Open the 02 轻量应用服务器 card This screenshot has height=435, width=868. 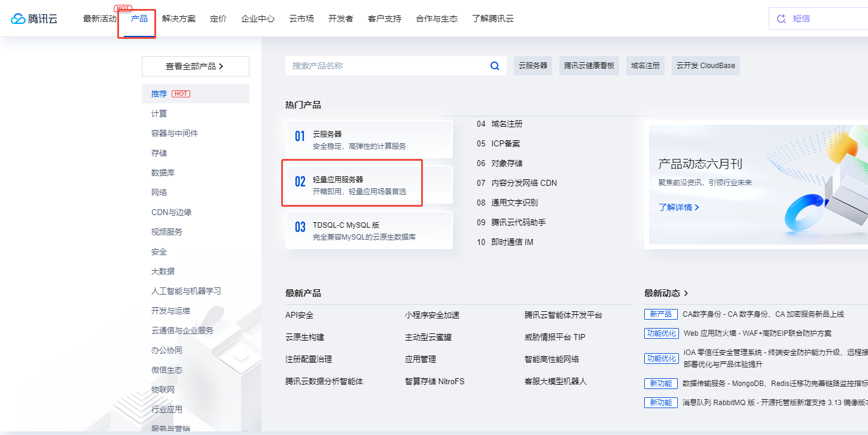[369, 185]
